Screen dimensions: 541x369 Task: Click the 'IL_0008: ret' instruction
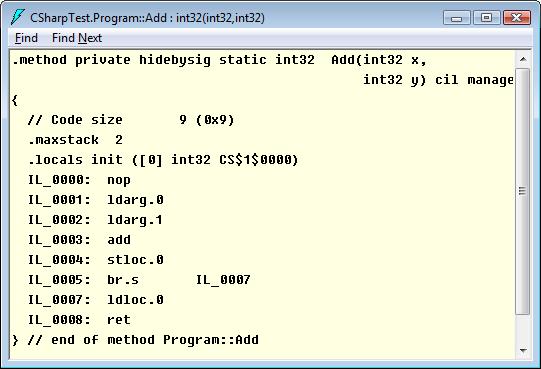[79, 320]
